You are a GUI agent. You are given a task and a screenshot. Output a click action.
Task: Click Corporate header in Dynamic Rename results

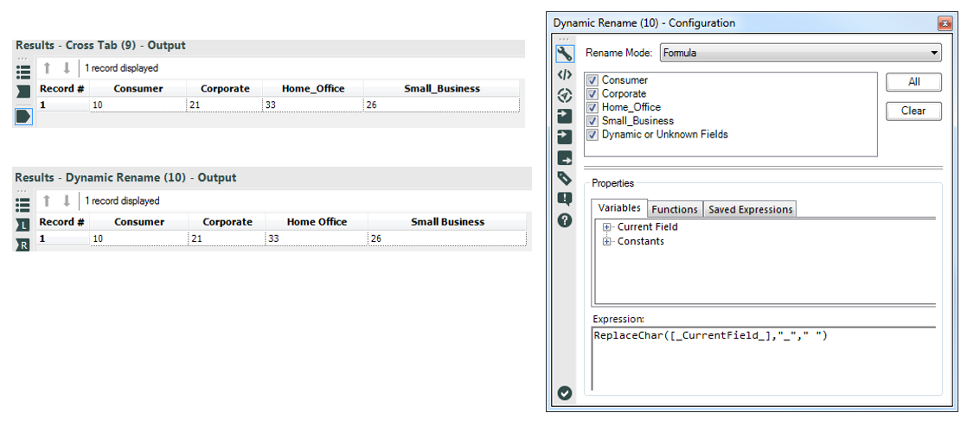[227, 222]
